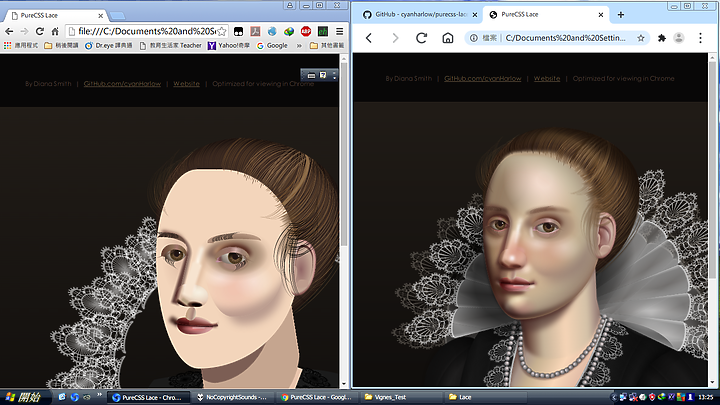Click the help icon on floating language bar
Screen dimensions: 720x405
coord(323,75)
